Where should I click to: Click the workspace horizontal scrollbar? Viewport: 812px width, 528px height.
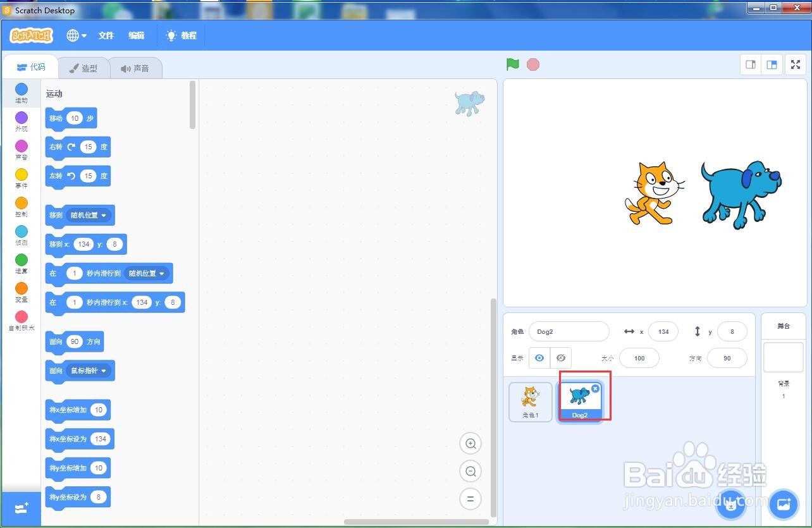(x=416, y=522)
